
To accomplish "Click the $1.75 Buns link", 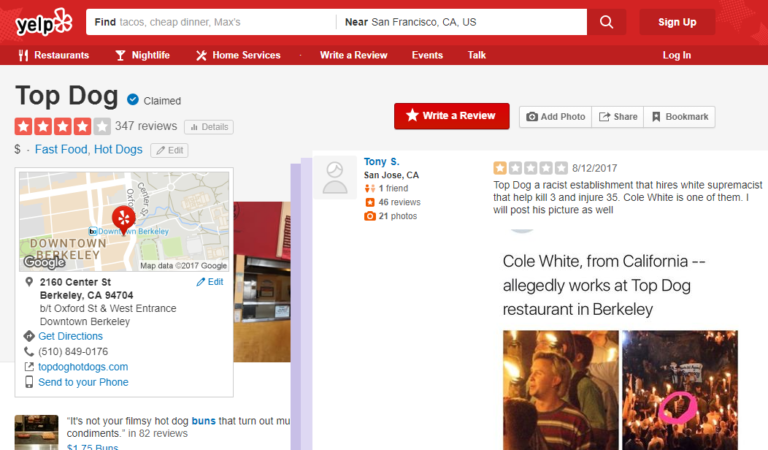I will click(x=93, y=447).
